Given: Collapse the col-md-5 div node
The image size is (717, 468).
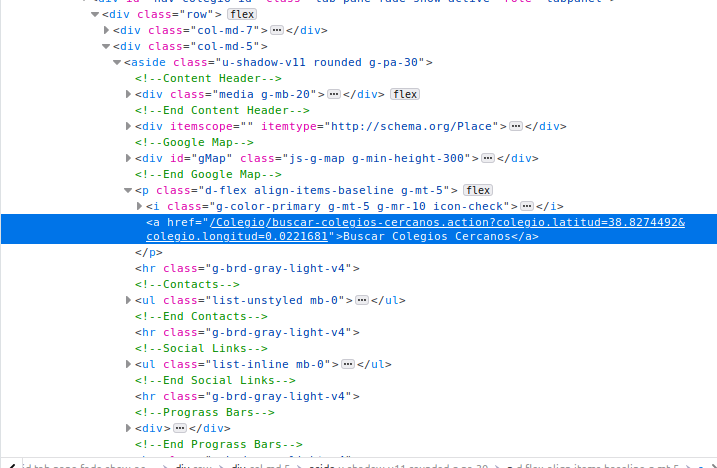Looking at the screenshot, I should 107,47.
